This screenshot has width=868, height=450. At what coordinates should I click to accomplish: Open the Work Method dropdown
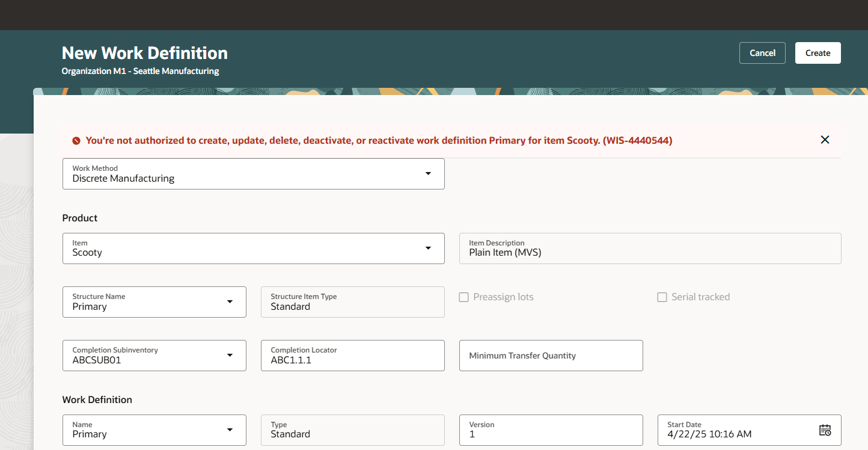click(429, 173)
